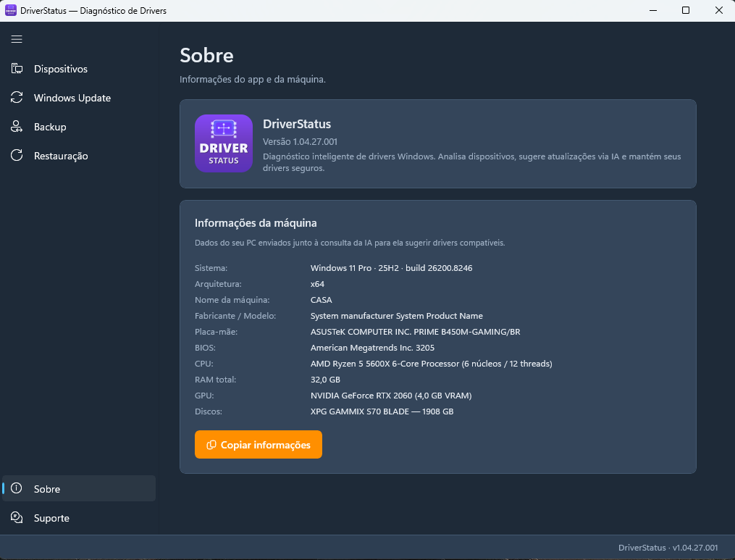735x560 pixels.
Task: Open the Suporte page
Action: [x=79, y=518]
